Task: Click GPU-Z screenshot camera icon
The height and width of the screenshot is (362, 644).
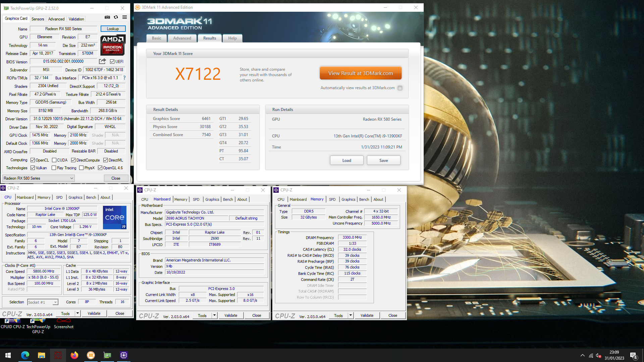Action: coord(107,17)
